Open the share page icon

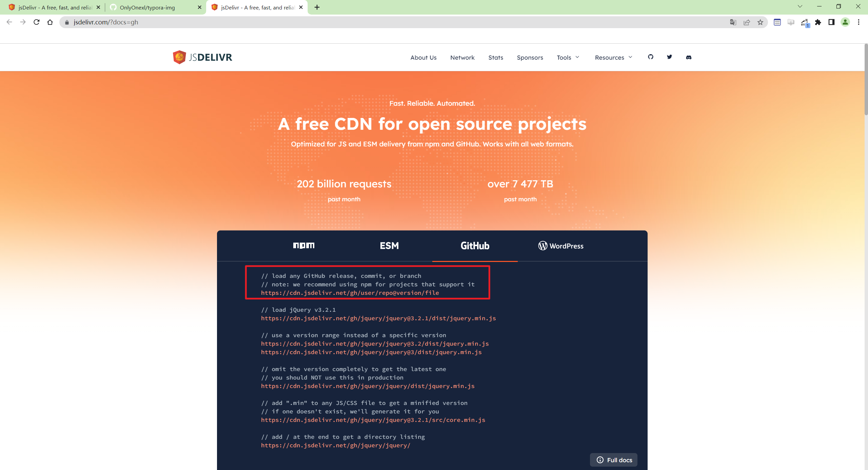click(747, 22)
